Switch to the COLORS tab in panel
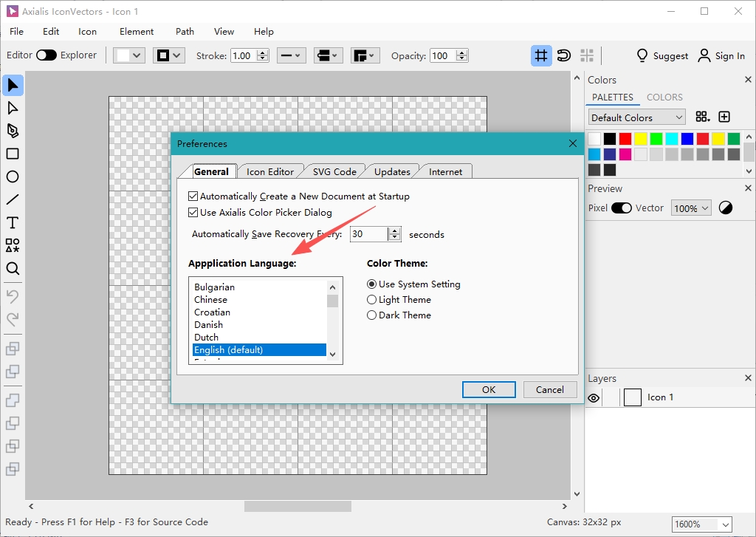The width and height of the screenshot is (756, 537). [x=664, y=97]
